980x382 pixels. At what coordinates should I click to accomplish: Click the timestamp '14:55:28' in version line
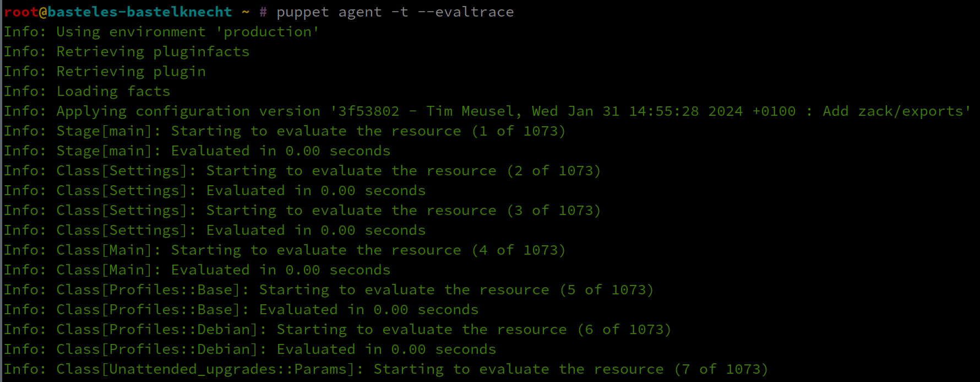pos(664,111)
